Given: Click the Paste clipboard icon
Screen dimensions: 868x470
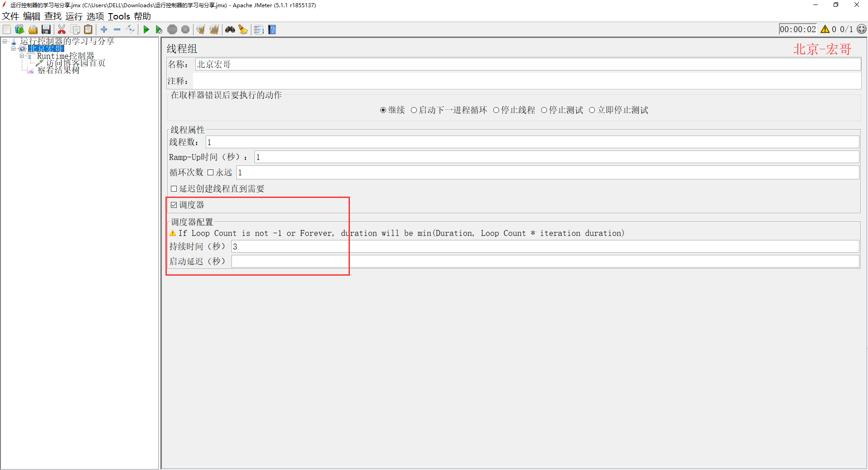Looking at the screenshot, I should (x=89, y=29).
